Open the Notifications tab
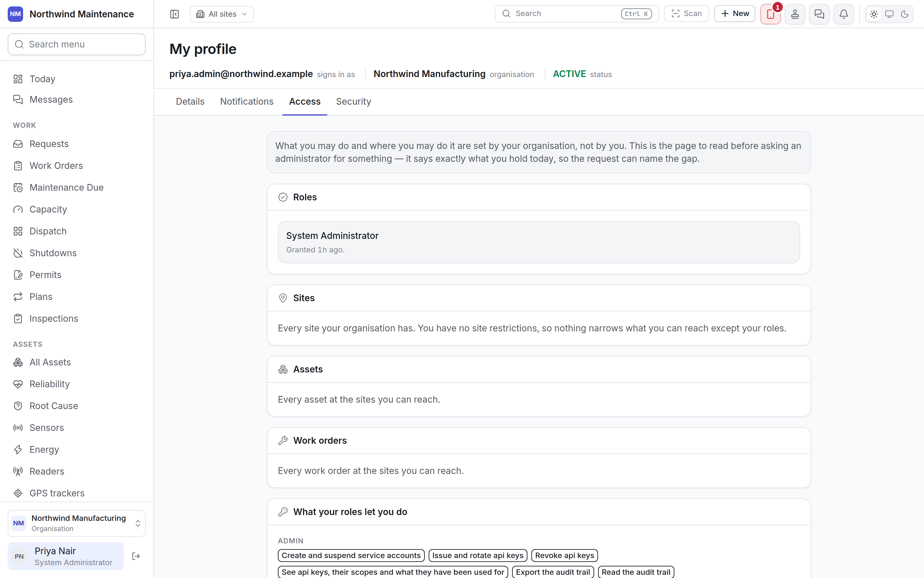This screenshot has width=924, height=578. pyautogui.click(x=247, y=102)
